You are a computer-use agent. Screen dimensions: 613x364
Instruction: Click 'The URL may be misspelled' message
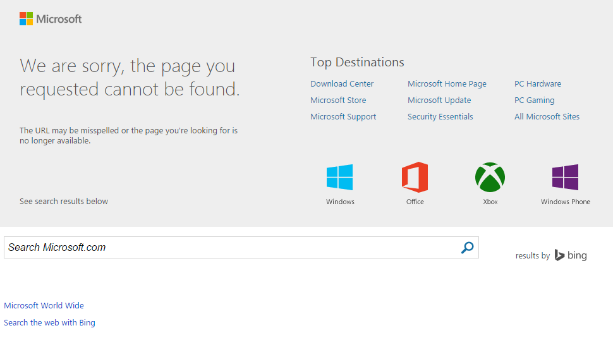coord(129,136)
